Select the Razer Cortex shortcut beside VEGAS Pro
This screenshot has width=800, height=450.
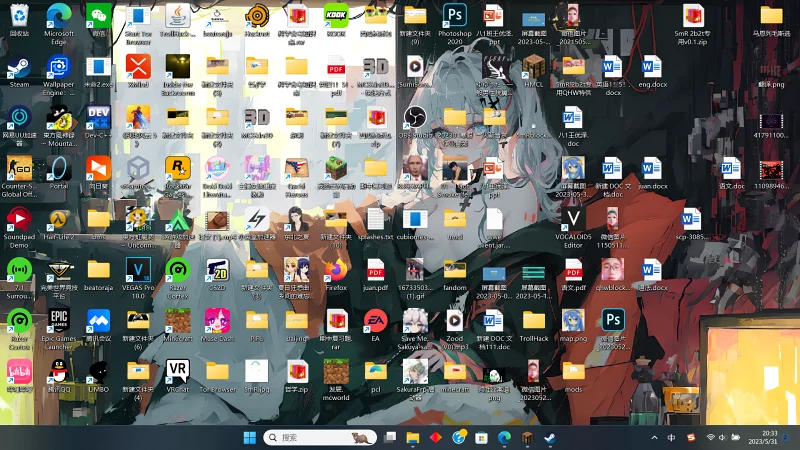click(x=178, y=278)
